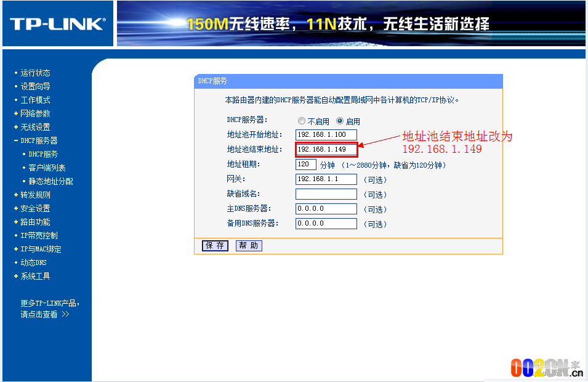Viewport: 588px width, 382px height.
Task: Click the 地址池结束地址 input field
Action: [326, 149]
